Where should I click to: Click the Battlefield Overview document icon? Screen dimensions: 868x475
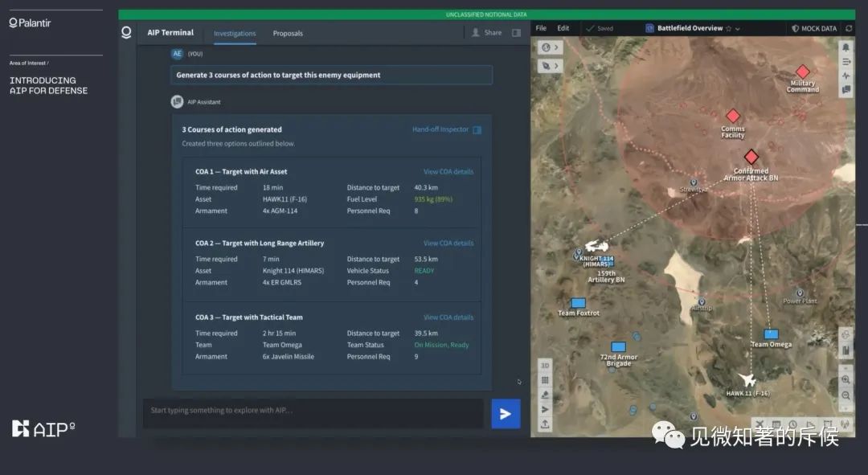click(650, 28)
